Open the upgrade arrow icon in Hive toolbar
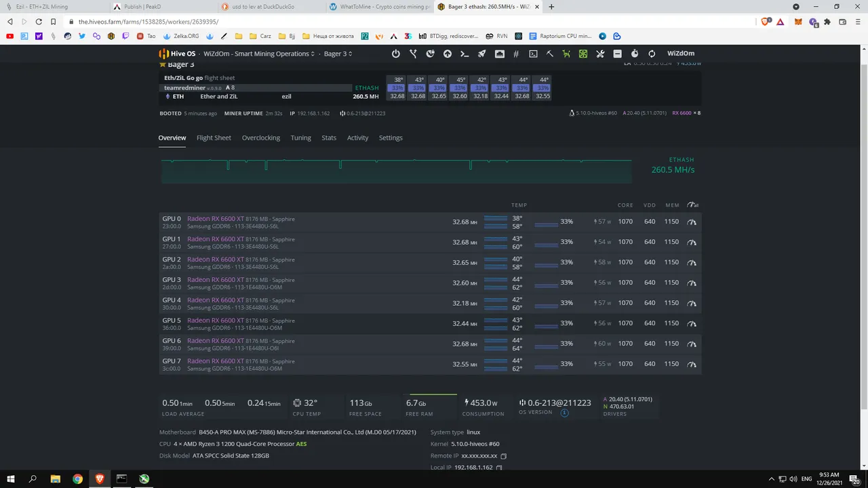 pyautogui.click(x=448, y=54)
